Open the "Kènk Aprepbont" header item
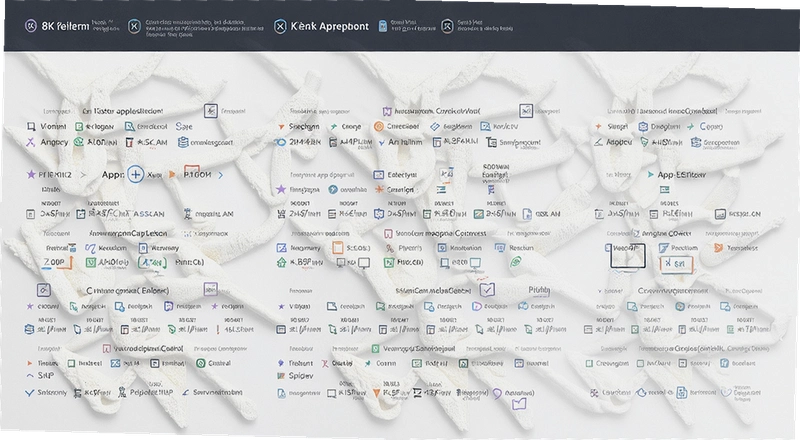The width and height of the screenshot is (800, 440). click(329, 26)
